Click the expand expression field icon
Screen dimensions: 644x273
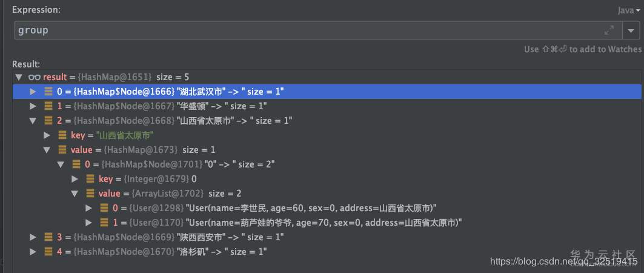coord(609,30)
